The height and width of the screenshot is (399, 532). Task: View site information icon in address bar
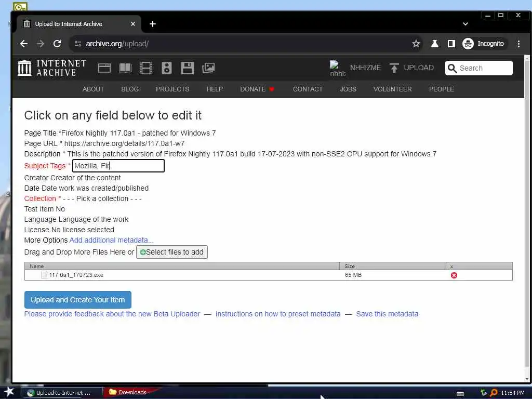78,44
